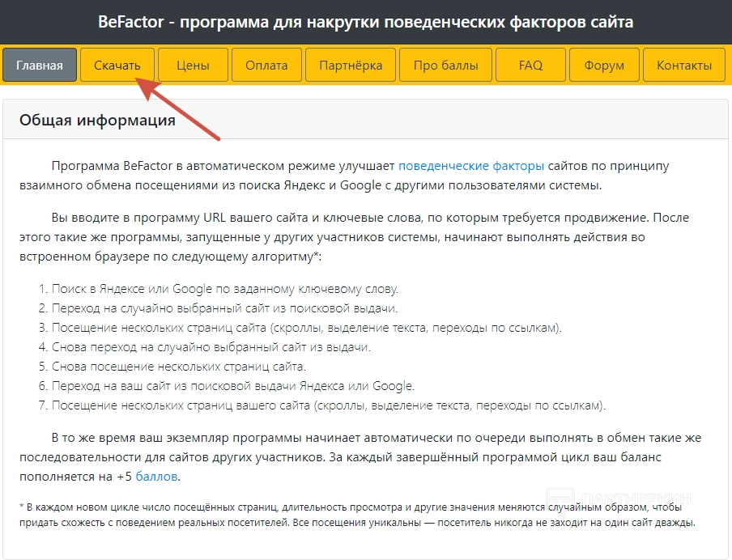Screen dimensions: 732x560
Task: Click the paragraph starting 'В то же время'
Action: click(360, 457)
